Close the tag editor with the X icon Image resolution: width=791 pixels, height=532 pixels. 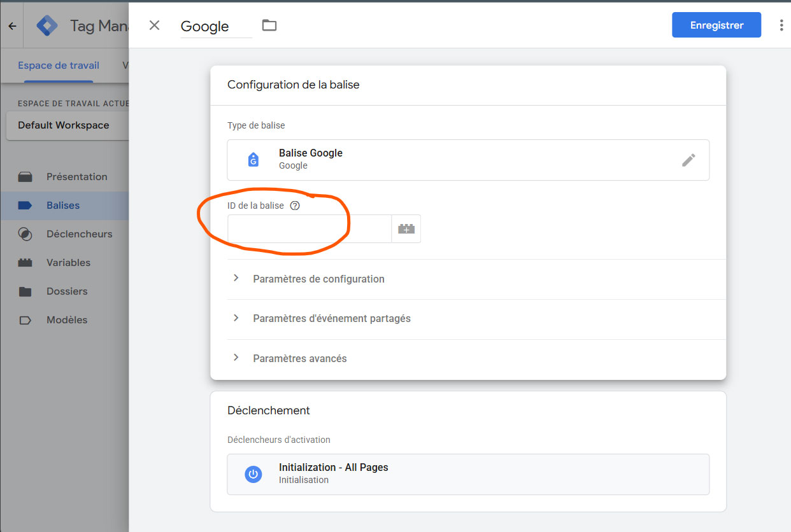pos(154,25)
